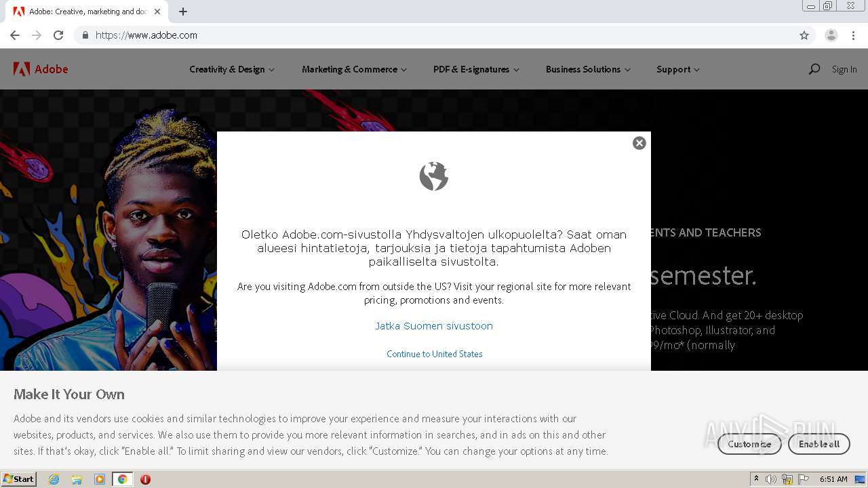The image size is (868, 488).
Task: Reload the page with refresh icon
Action: [x=58, y=35]
